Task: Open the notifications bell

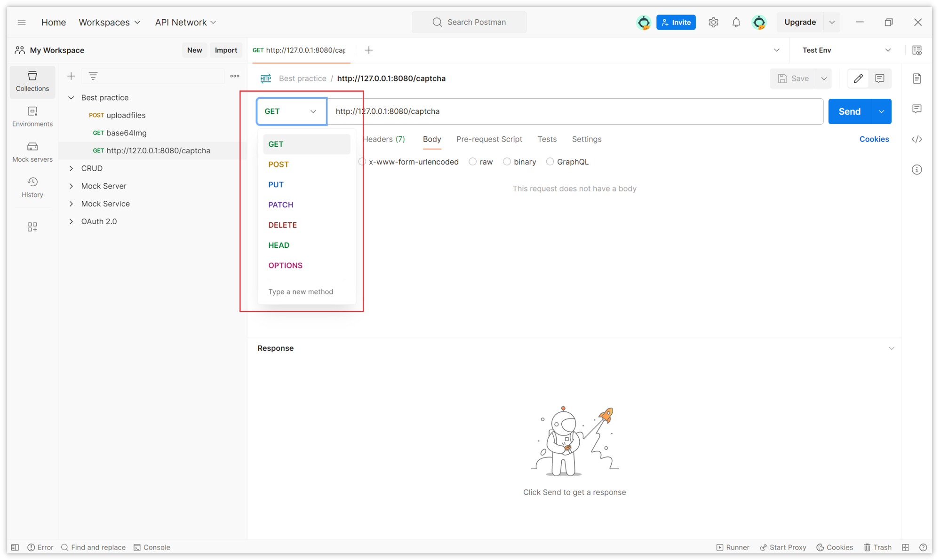Action: pyautogui.click(x=736, y=22)
